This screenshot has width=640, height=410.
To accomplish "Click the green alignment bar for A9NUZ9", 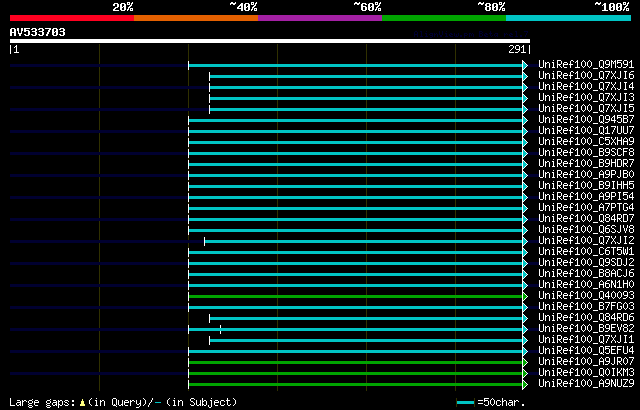I will (356, 385).
